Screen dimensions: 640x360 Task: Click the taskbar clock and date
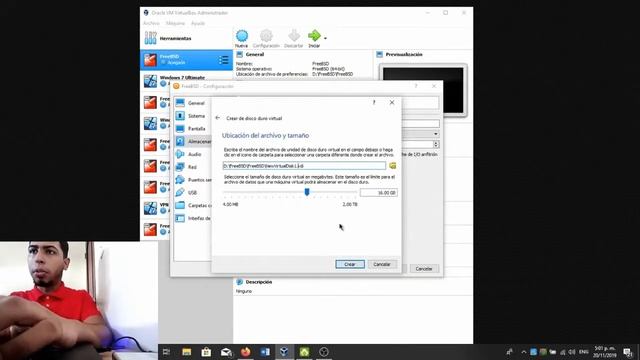pyautogui.click(x=605, y=352)
